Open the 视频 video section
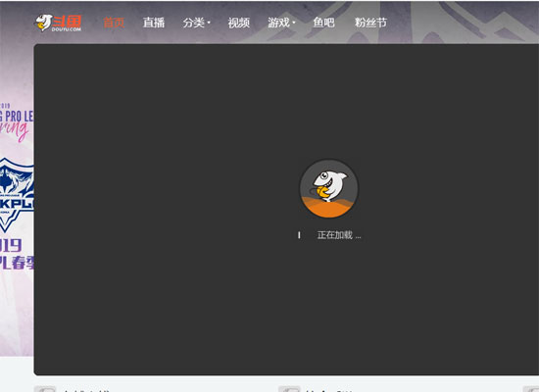This screenshot has height=392, width=539. 238,23
